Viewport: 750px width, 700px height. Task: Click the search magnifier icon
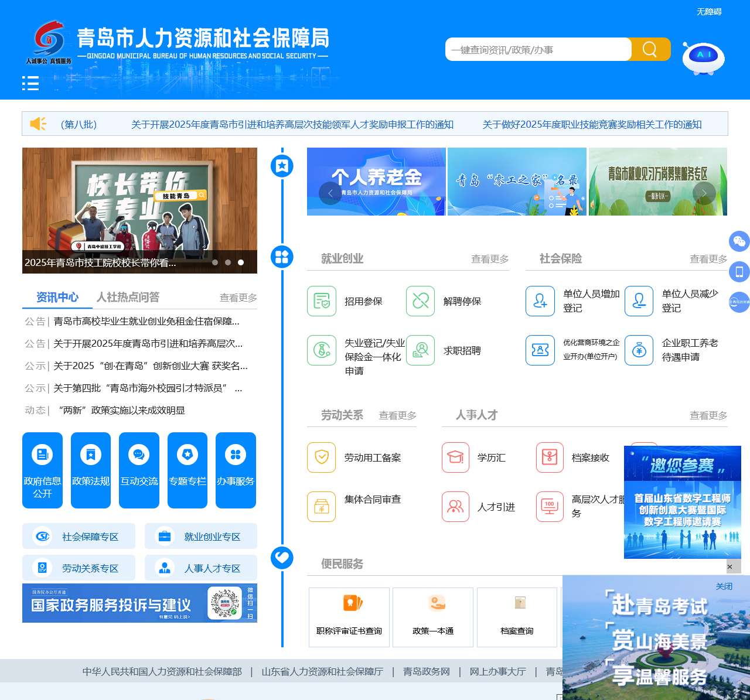pos(650,49)
